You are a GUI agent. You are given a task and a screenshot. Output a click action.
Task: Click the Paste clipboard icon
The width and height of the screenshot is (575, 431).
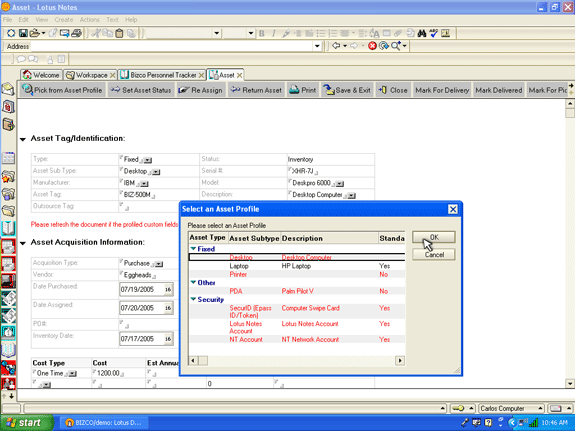click(x=120, y=33)
